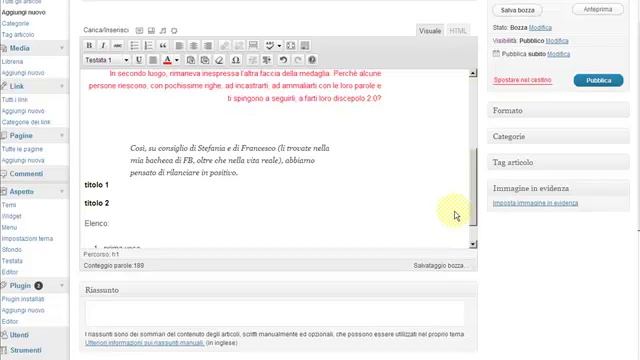Align text to the left
This screenshot has height=360, width=640.
[179, 45]
